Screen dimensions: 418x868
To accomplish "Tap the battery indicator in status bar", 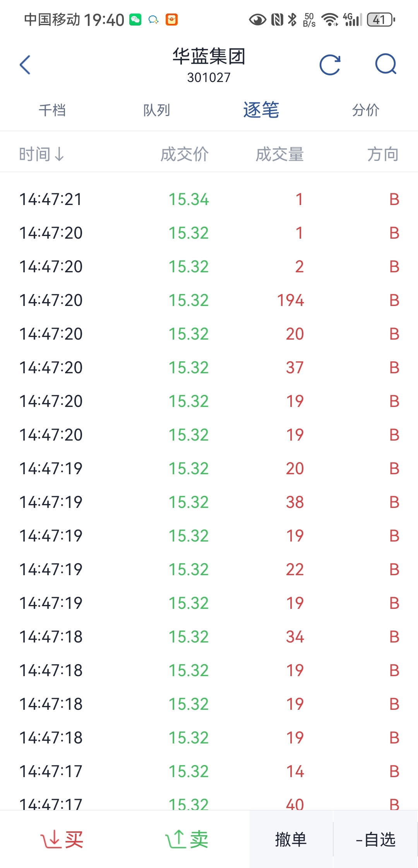I will click(x=381, y=19).
